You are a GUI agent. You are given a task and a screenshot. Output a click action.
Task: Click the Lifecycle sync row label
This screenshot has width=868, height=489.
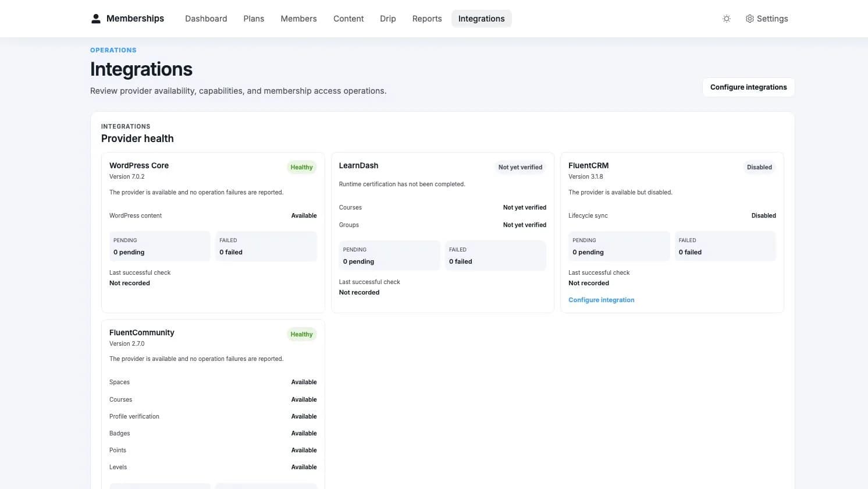click(x=588, y=215)
